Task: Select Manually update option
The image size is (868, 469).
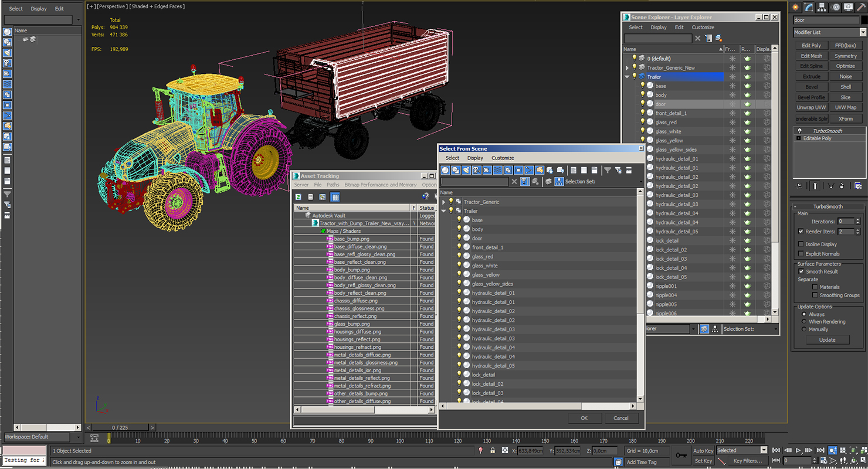Action: pos(804,329)
